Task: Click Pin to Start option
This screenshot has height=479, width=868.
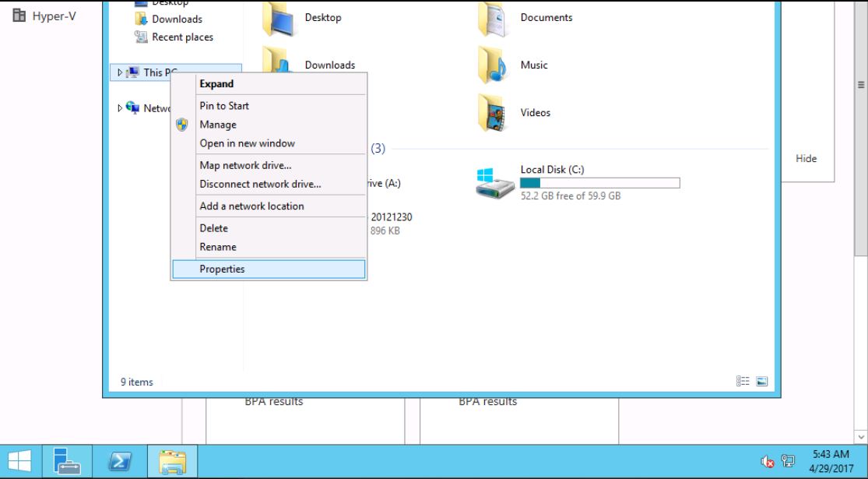Action: 224,106
